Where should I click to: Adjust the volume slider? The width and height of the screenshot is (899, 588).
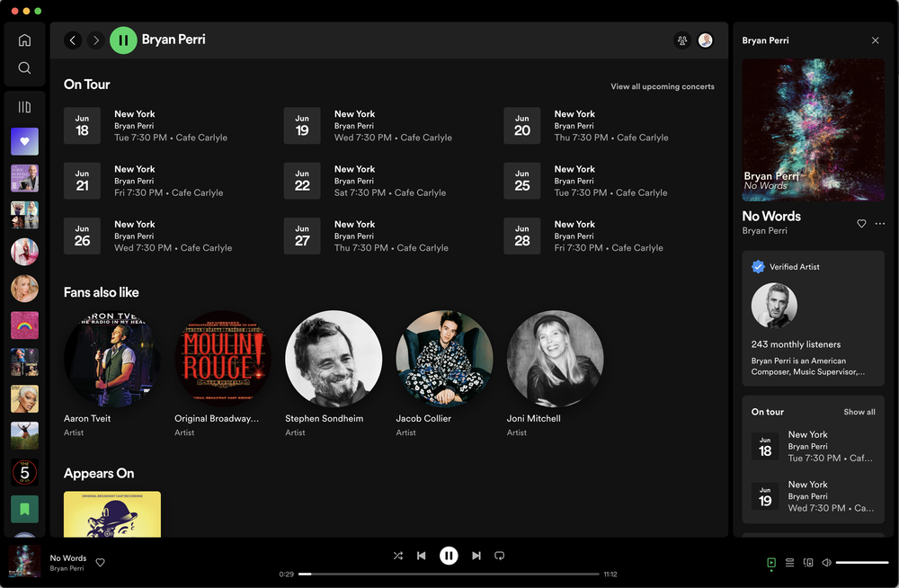tap(862, 563)
